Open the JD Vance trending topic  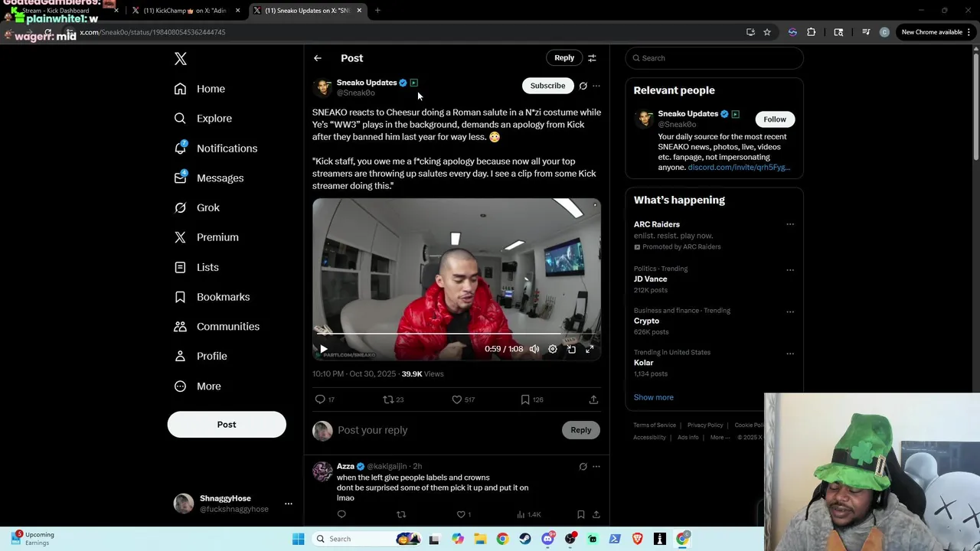click(651, 279)
